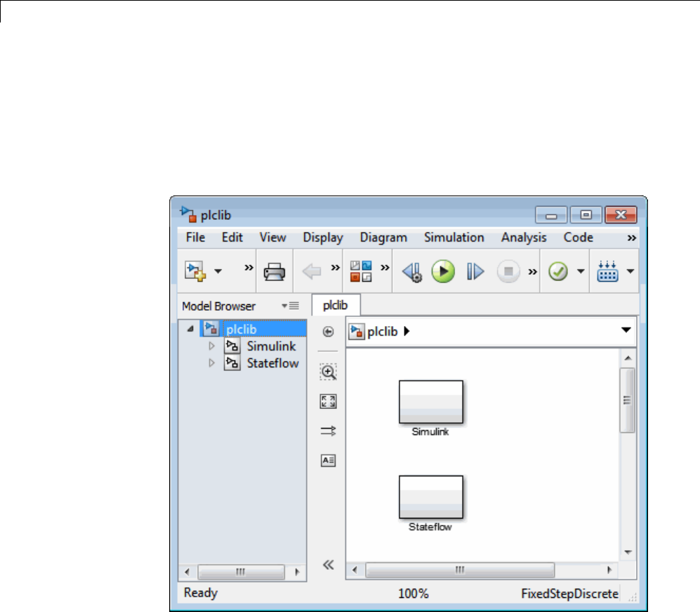Click the canvas horizontal scrollbar thumb
Image resolution: width=700 pixels, height=612 pixels.
coord(460,570)
